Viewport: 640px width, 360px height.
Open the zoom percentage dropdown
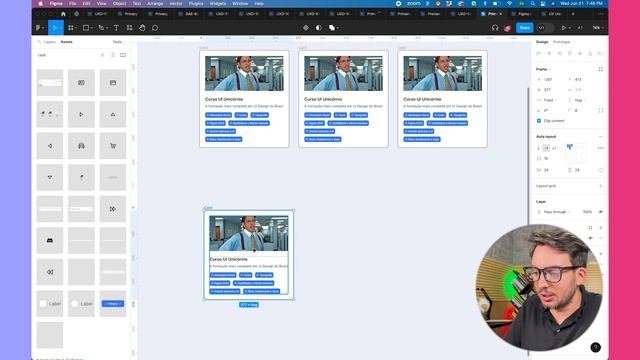(598, 28)
